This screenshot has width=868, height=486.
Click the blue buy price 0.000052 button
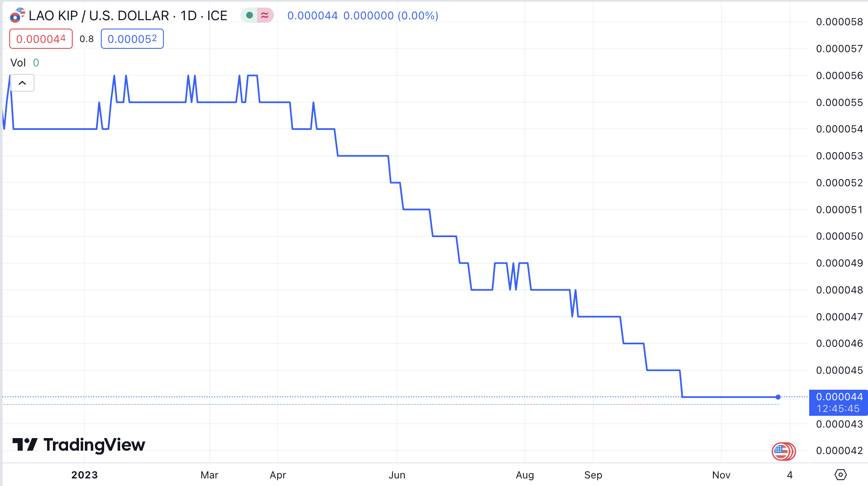[132, 39]
